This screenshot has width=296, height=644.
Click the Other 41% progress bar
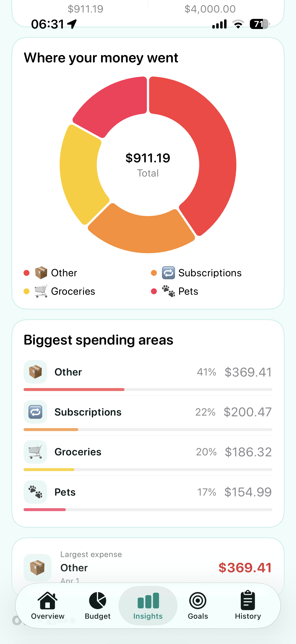[x=148, y=390]
